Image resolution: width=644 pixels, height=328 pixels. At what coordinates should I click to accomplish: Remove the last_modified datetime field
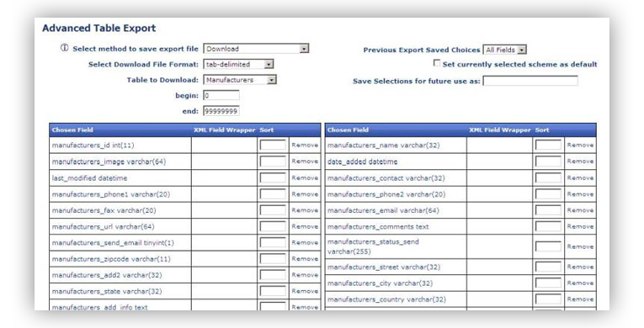[x=305, y=177]
